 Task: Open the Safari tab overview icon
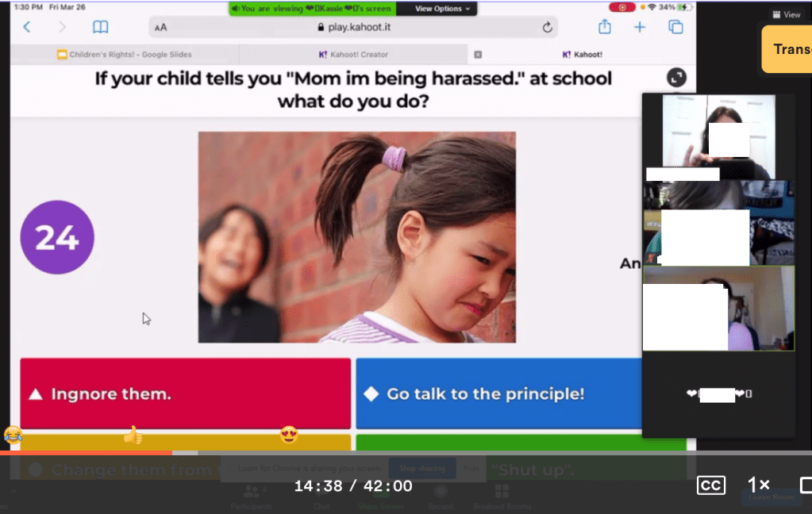(675, 27)
